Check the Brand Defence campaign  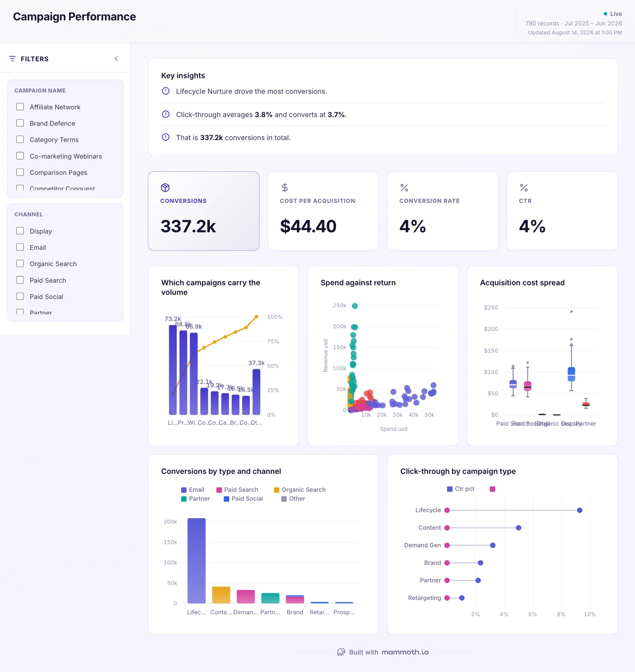20,123
